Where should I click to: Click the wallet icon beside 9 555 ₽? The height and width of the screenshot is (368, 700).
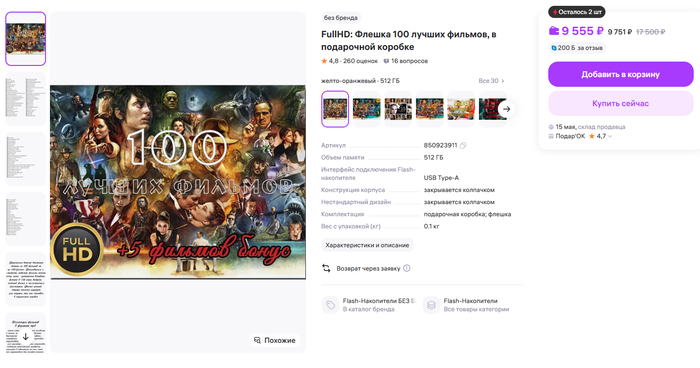point(554,31)
